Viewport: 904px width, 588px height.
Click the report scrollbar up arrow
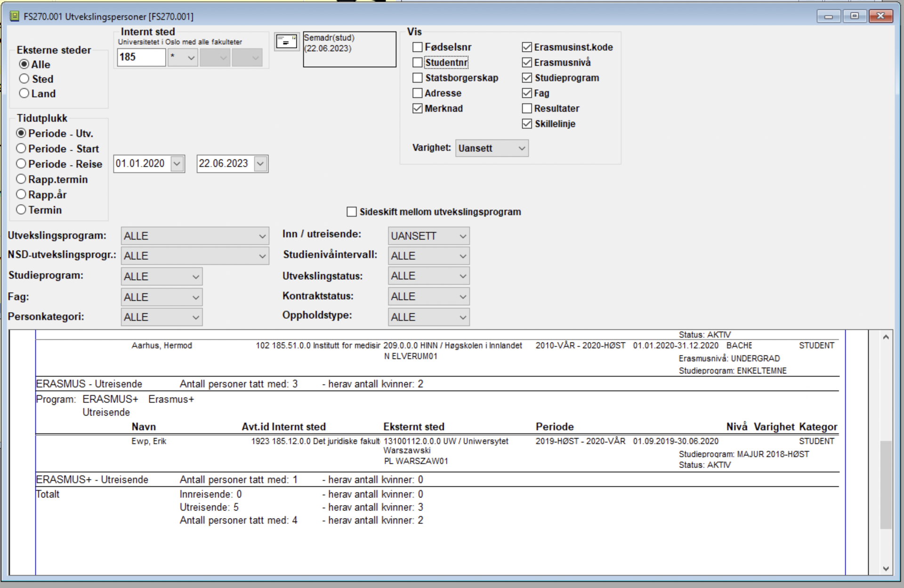point(886,337)
